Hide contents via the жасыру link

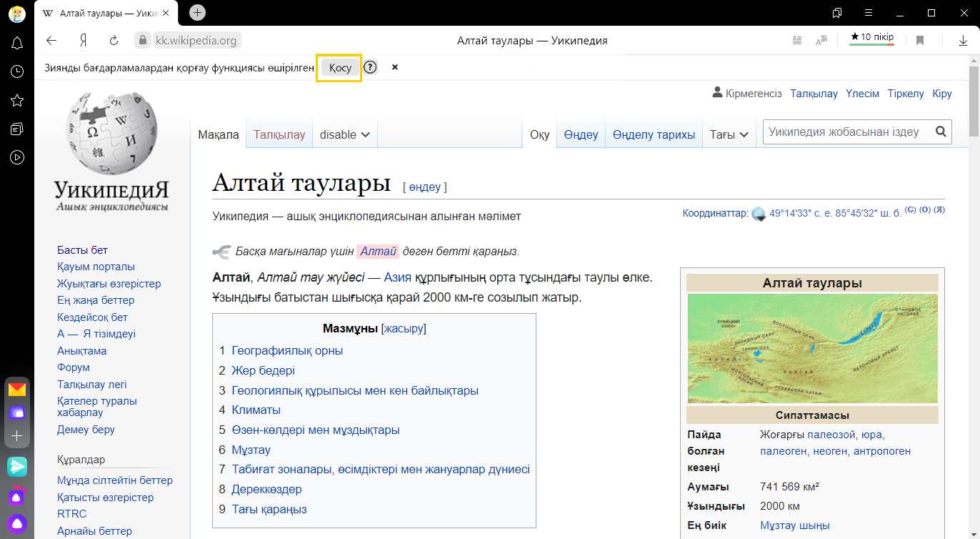(x=404, y=329)
